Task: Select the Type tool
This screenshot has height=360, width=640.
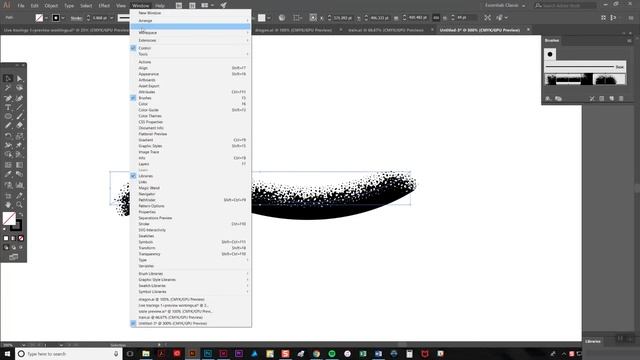Action: click(x=8, y=107)
